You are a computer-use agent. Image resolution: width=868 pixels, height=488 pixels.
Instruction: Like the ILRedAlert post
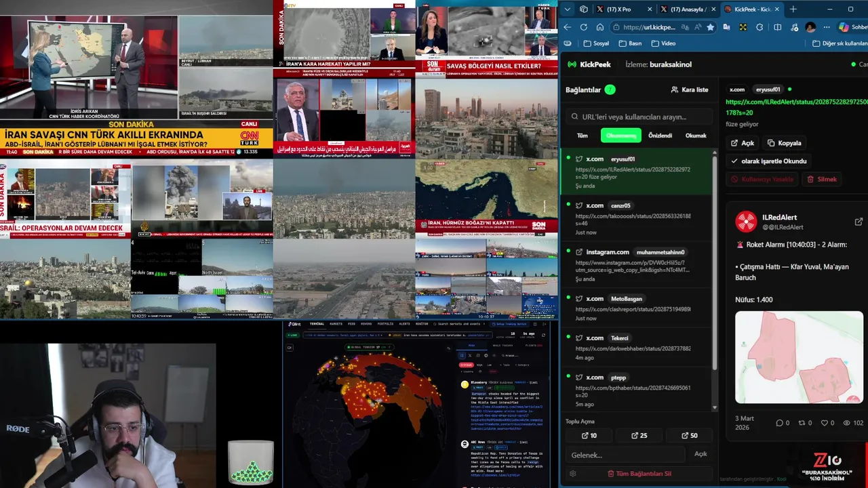click(x=825, y=423)
